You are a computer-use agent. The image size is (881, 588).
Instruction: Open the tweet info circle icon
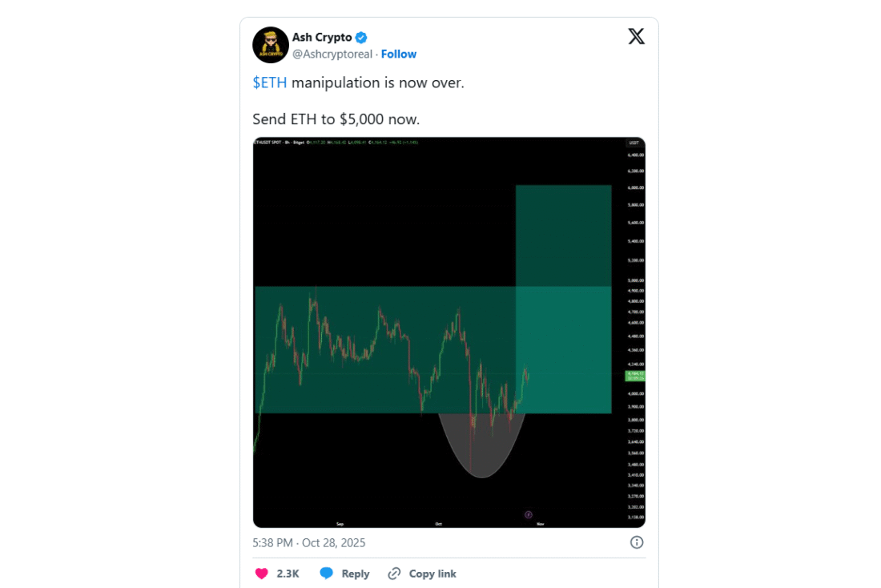point(637,542)
